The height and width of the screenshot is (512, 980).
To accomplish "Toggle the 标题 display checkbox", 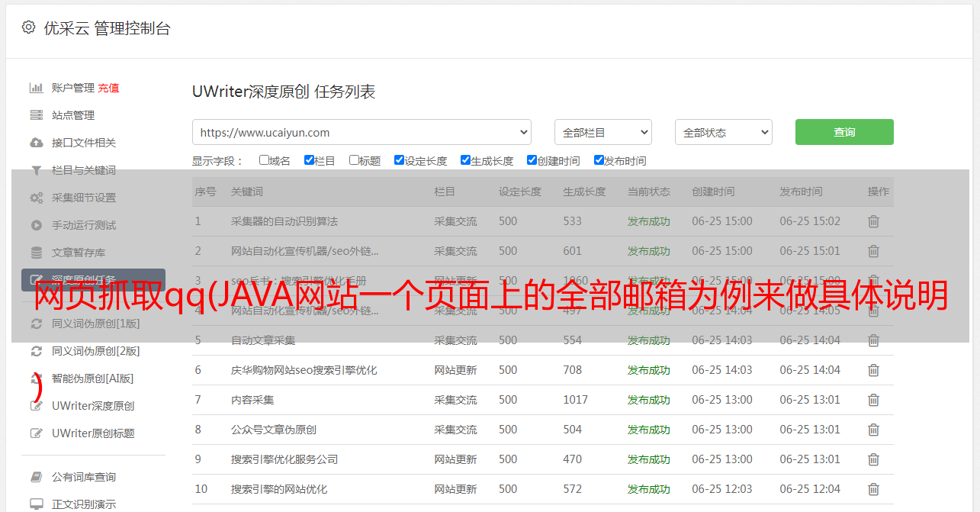I will click(x=354, y=160).
